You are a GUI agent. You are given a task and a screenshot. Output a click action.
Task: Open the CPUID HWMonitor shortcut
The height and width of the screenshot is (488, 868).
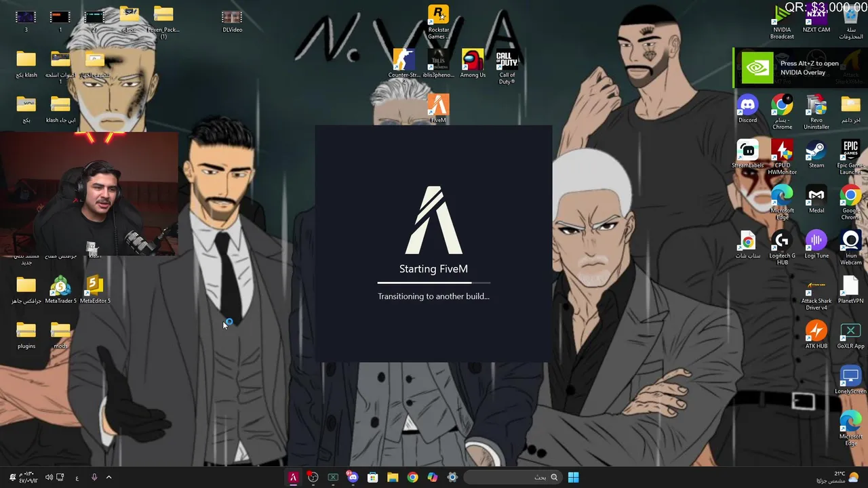point(782,157)
